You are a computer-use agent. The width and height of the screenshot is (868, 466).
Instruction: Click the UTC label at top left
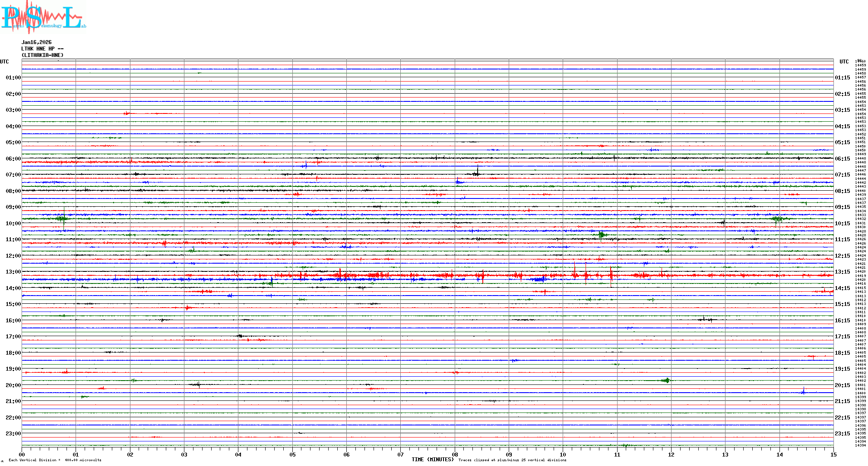click(4, 62)
